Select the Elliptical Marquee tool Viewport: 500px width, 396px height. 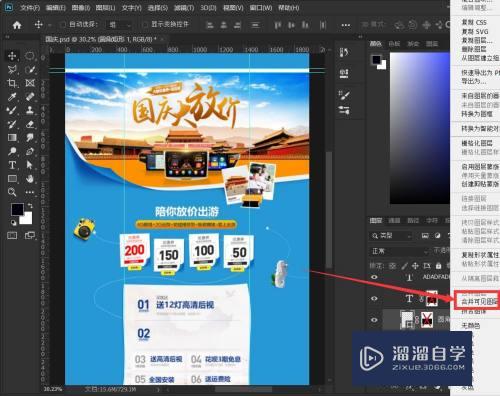pos(30,56)
